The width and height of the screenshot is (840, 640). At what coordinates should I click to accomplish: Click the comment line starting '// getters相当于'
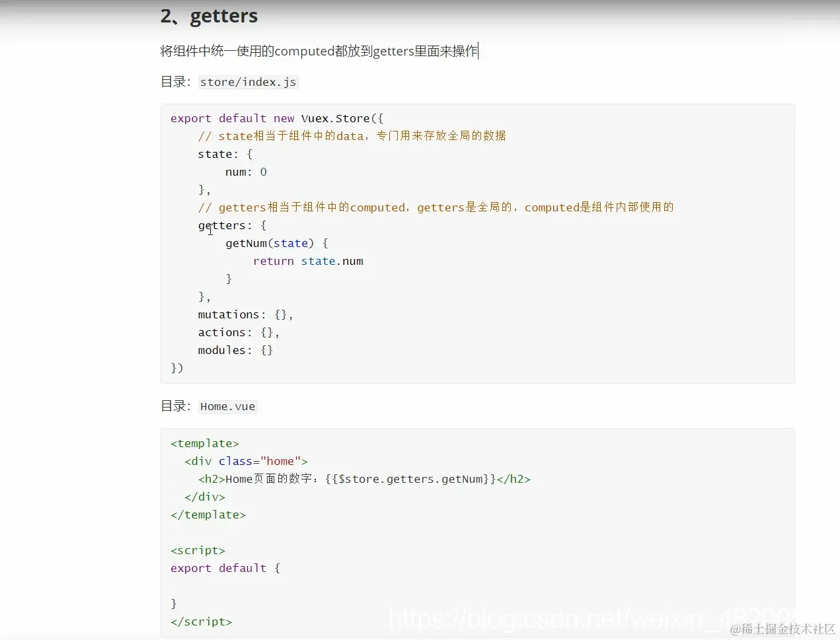[x=436, y=207]
